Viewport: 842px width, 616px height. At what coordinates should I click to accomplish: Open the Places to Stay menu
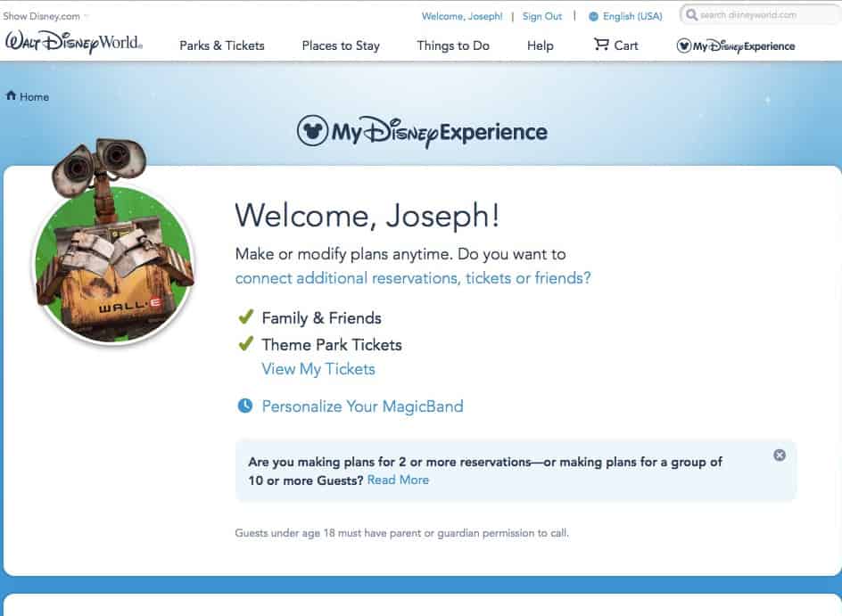(x=341, y=45)
